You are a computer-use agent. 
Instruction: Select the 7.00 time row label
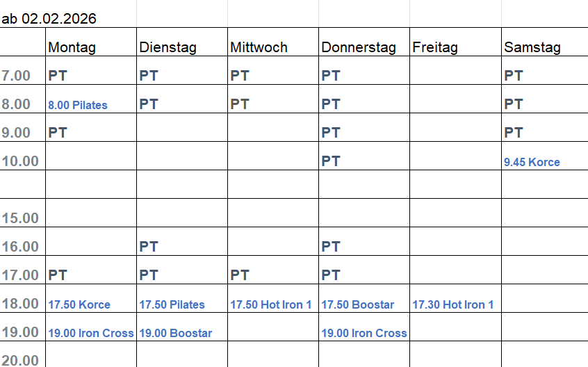tap(16, 76)
